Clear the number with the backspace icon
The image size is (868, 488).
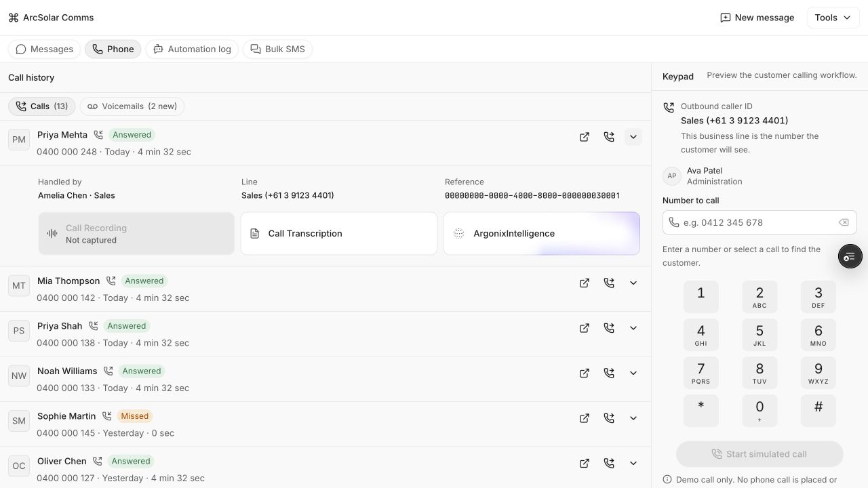844,222
